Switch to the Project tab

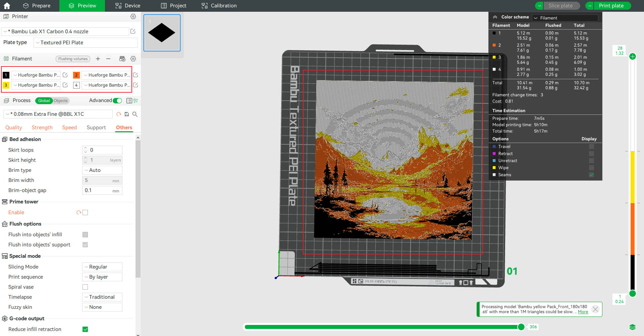point(173,6)
